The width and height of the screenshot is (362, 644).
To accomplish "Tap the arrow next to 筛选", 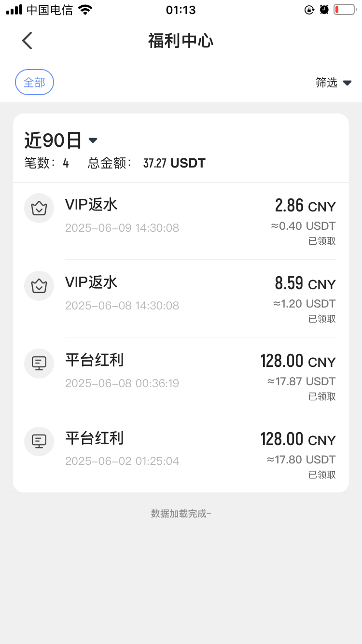I will click(347, 83).
